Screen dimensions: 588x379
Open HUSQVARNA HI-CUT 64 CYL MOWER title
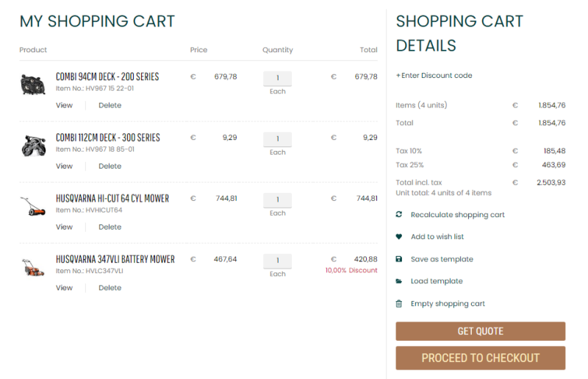(112, 198)
